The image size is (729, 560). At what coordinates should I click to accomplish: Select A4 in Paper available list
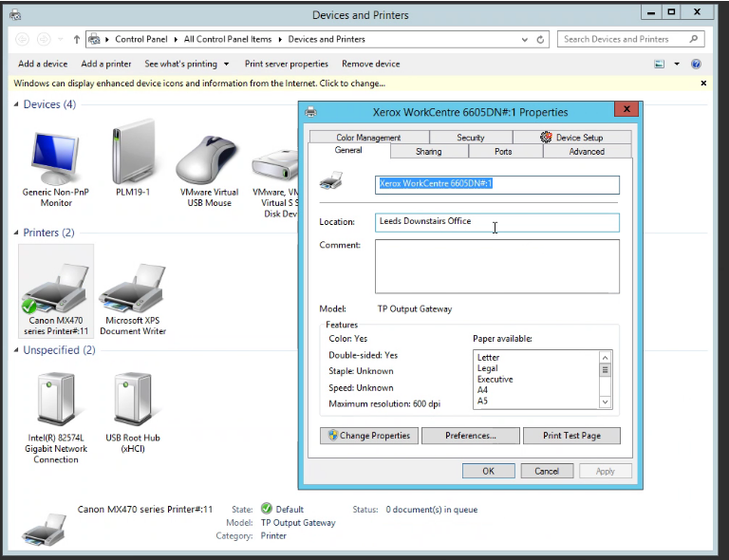click(x=482, y=390)
